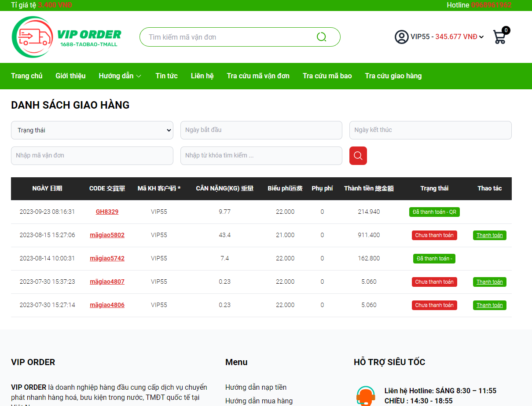Go to Trang chủ in navigation

(x=27, y=76)
